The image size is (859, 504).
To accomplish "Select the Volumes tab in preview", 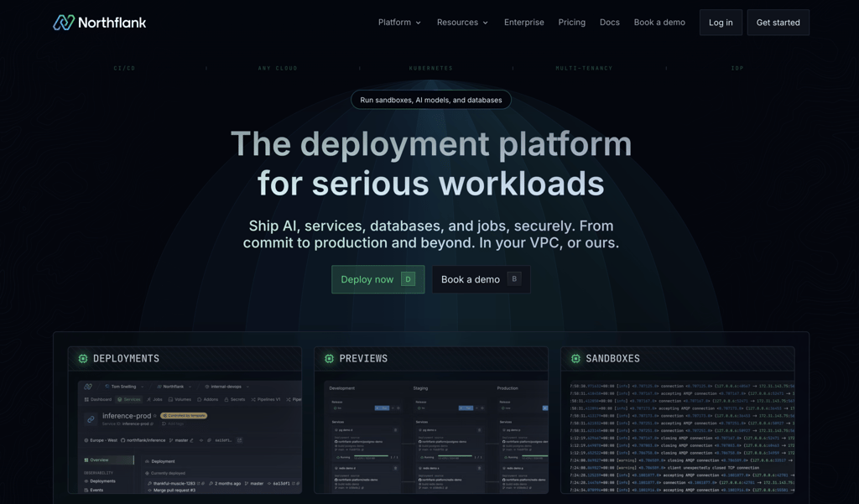I will [180, 399].
